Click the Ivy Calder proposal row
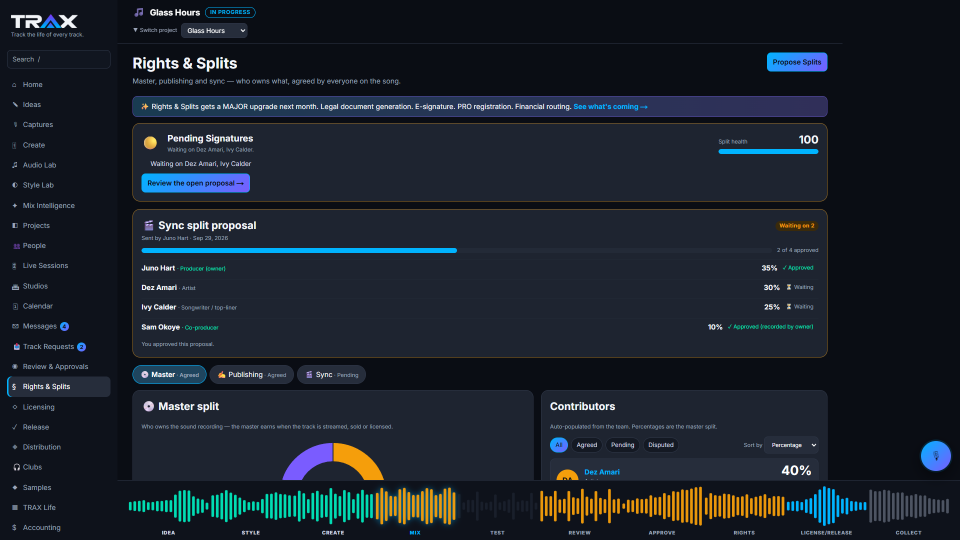Viewport: 960px width, 540px height. pyautogui.click(x=479, y=307)
